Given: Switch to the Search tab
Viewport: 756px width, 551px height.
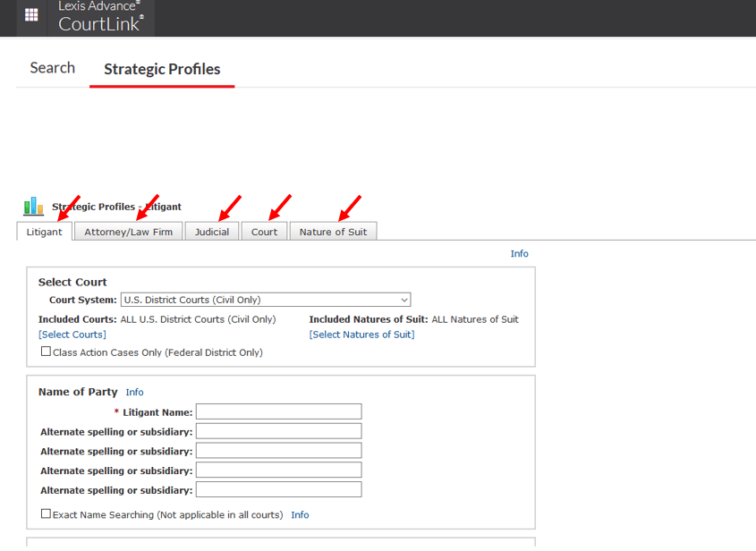Looking at the screenshot, I should [52, 68].
